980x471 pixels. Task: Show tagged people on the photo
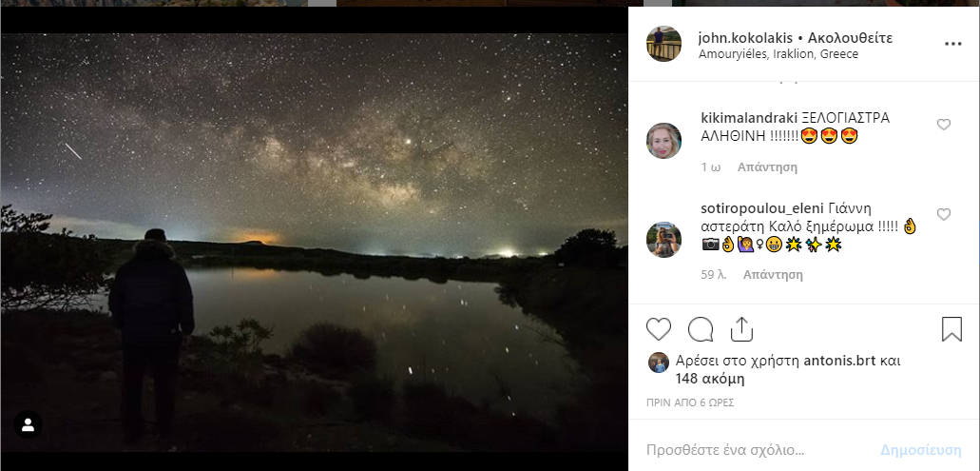click(29, 424)
